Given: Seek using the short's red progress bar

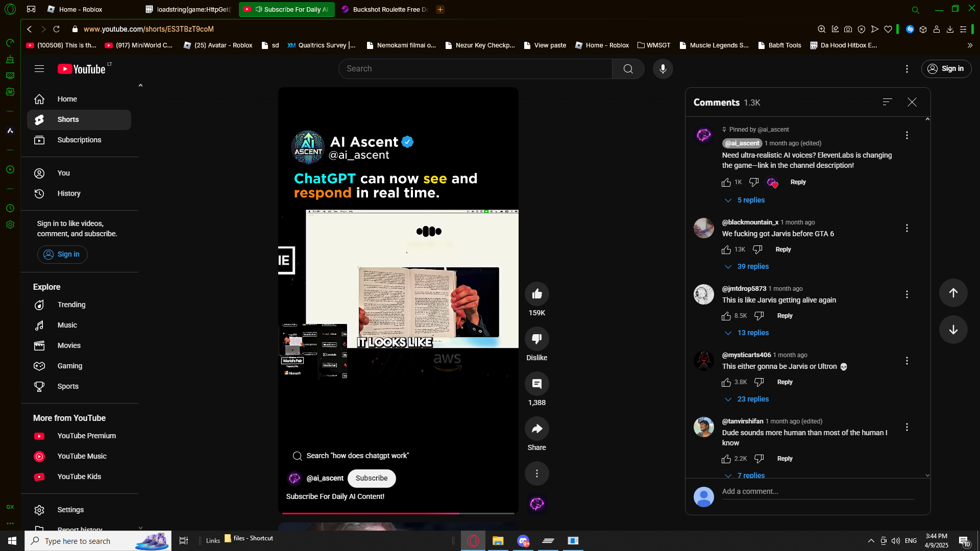Looking at the screenshot, I should tap(398, 513).
